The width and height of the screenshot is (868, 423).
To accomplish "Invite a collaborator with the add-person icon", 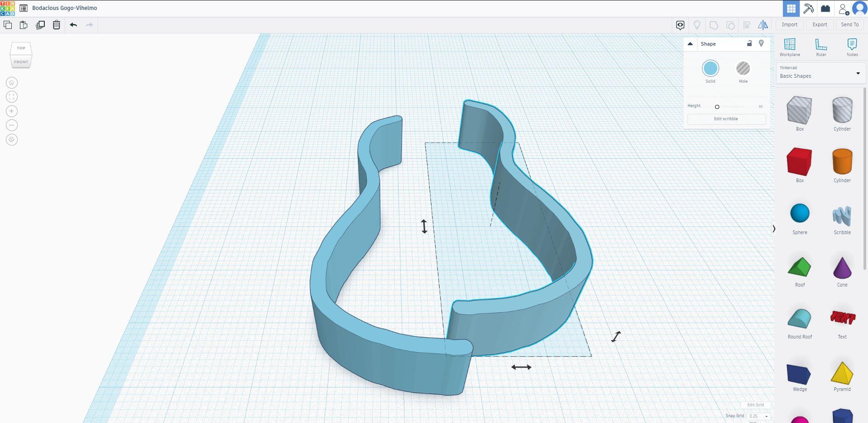I will point(844,9).
